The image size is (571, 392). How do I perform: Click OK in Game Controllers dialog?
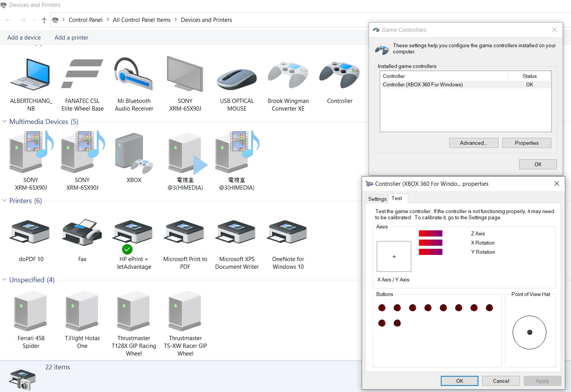click(538, 164)
